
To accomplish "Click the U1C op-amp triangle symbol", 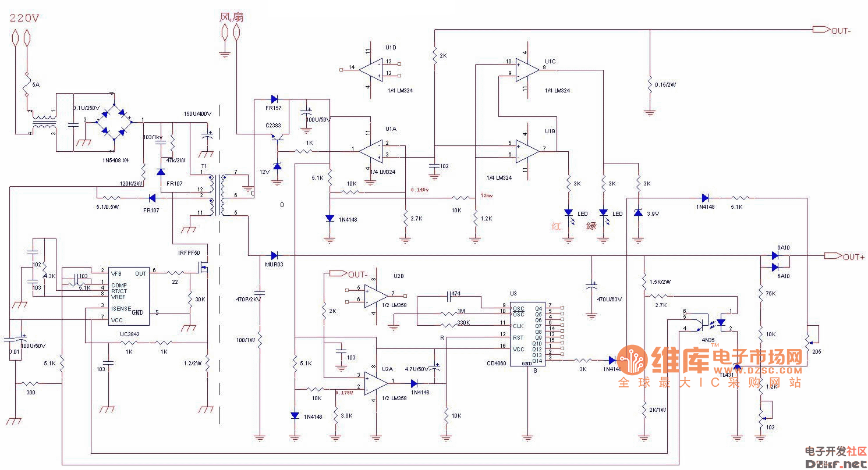I will [527, 69].
